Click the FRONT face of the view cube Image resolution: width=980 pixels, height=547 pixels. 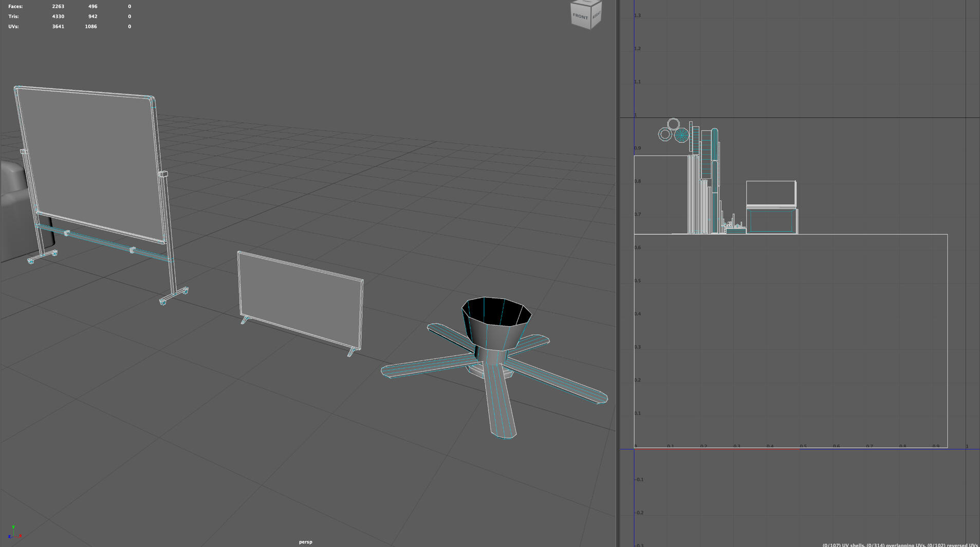coord(580,16)
